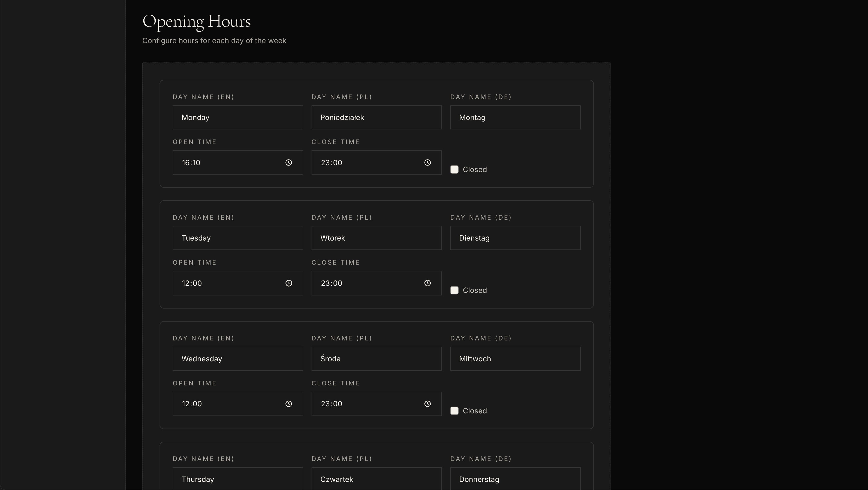Edit the German day name Montag
This screenshot has height=490, width=868.
[515, 118]
